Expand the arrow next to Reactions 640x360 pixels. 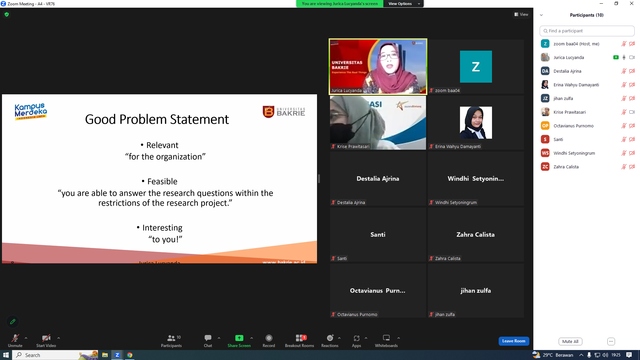point(339,338)
